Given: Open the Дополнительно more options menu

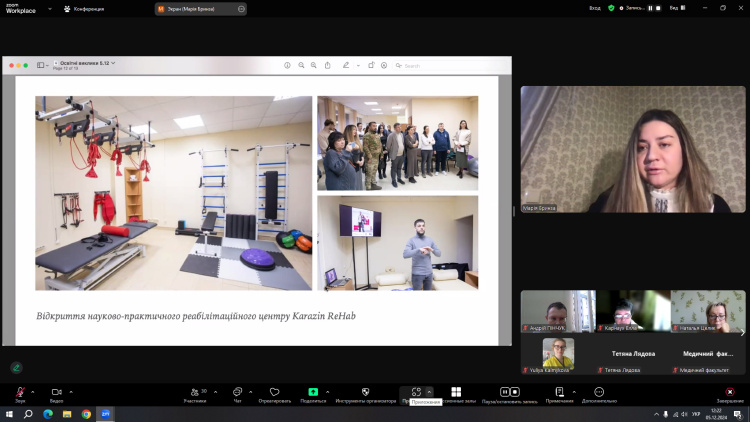Looking at the screenshot, I should [x=599, y=394].
